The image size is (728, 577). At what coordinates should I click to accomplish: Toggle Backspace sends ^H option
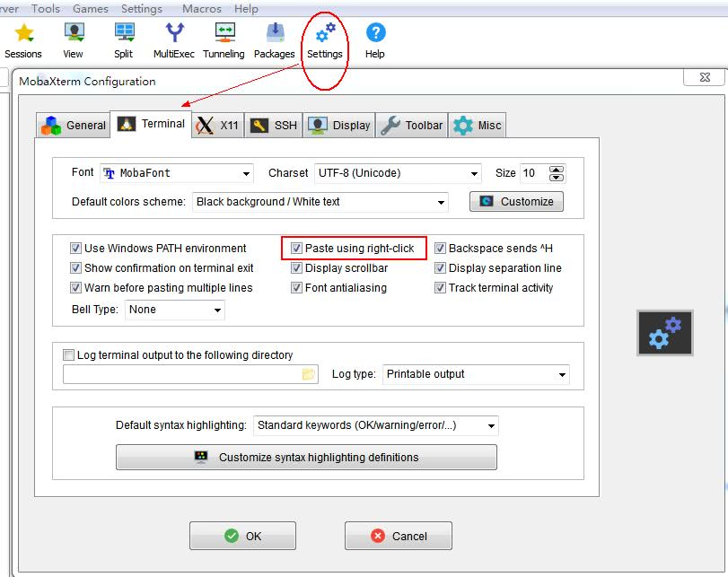point(440,249)
